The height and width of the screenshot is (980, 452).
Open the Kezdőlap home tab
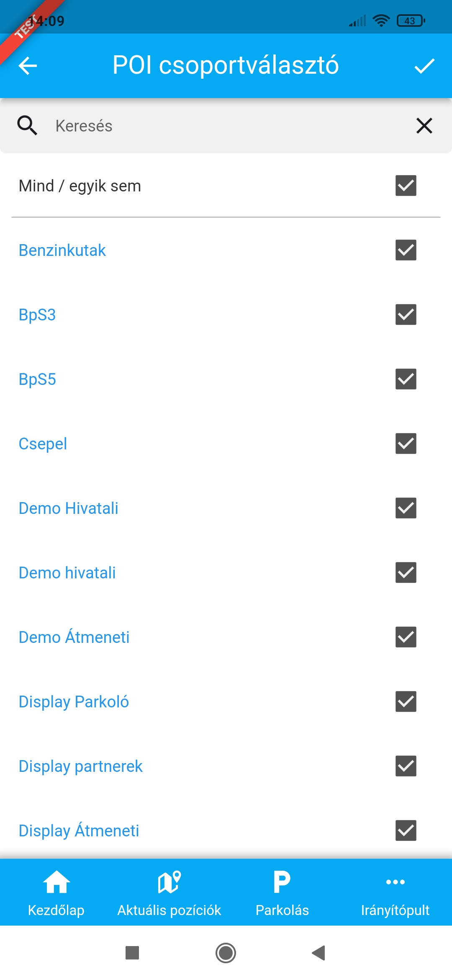point(56,892)
